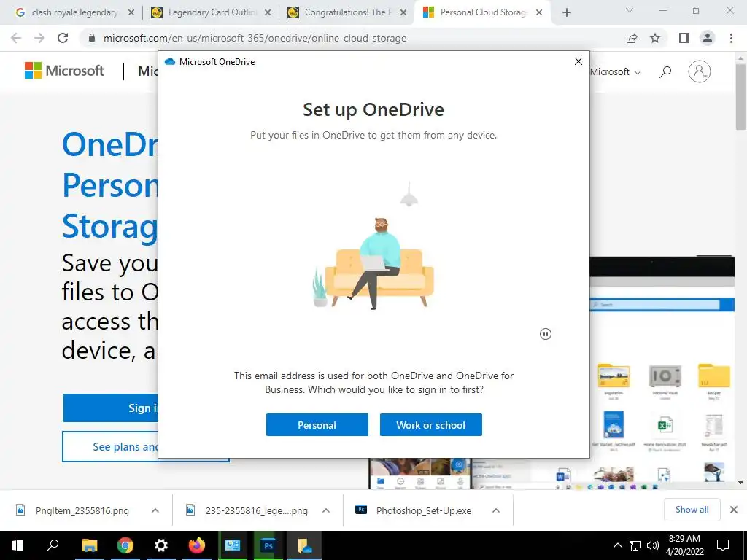Viewport: 747px width, 560px height.
Task: Close the Legendary Card Outline tab
Action: 268,12
